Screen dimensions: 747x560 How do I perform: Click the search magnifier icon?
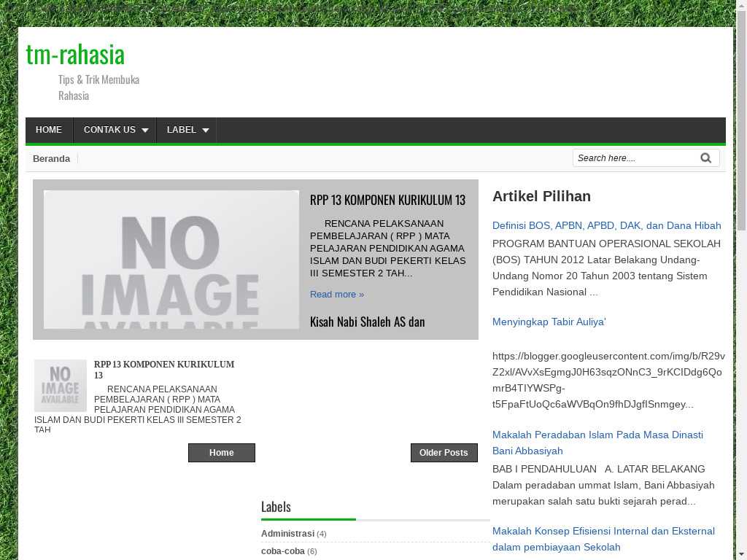(x=705, y=158)
